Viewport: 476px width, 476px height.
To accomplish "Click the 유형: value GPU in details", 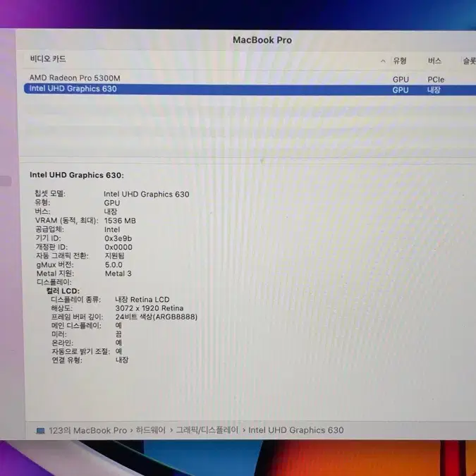I will 111,203.
